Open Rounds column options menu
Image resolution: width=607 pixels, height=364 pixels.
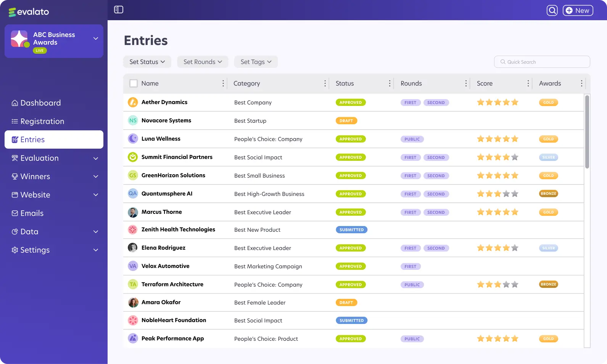coord(466,83)
